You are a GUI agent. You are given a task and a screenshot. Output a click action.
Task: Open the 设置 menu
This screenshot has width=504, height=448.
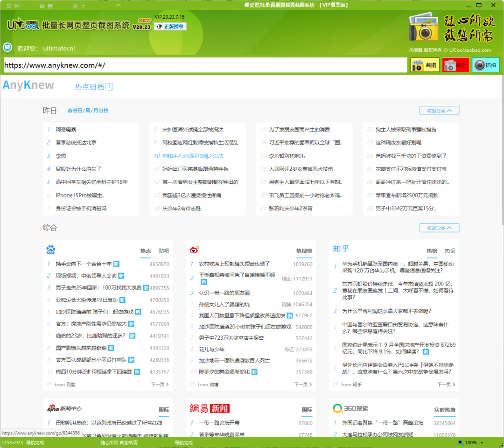click(46, 6)
